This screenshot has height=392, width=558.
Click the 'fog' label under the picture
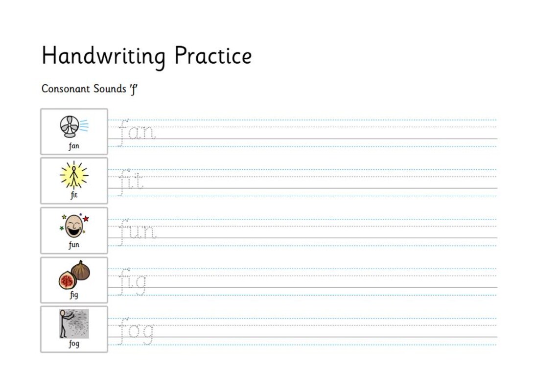tap(74, 344)
